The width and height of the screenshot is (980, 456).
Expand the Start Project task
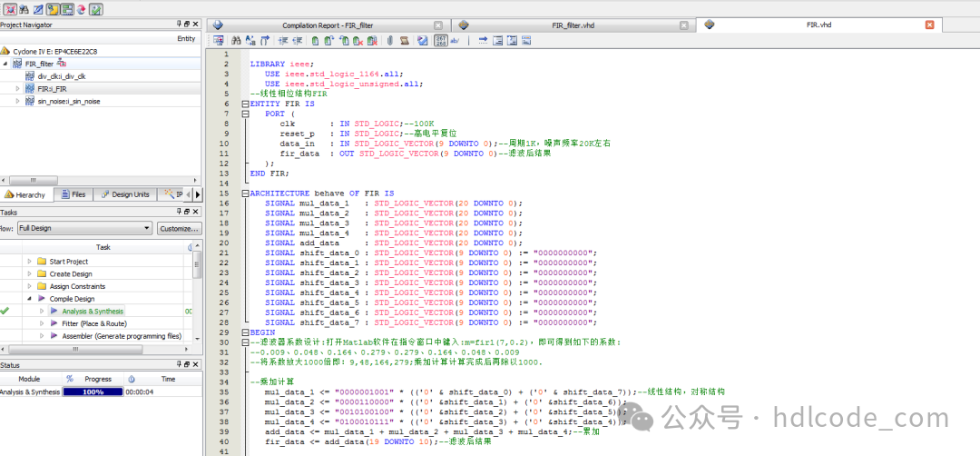pyautogui.click(x=29, y=262)
